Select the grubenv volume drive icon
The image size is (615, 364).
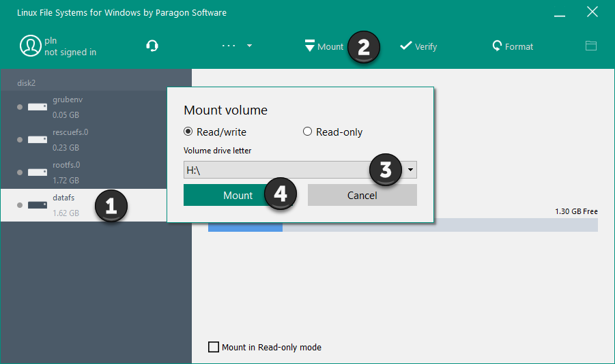pyautogui.click(x=37, y=107)
